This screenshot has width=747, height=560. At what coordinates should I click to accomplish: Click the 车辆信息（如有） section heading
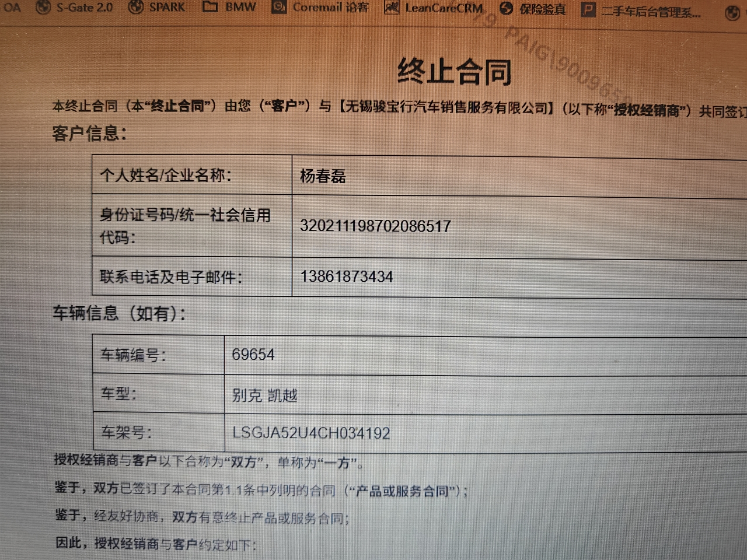click(x=119, y=314)
